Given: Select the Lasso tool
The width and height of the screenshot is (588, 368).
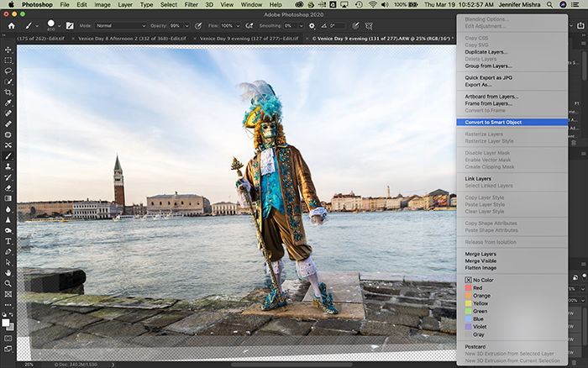Looking at the screenshot, I should tap(8, 71).
